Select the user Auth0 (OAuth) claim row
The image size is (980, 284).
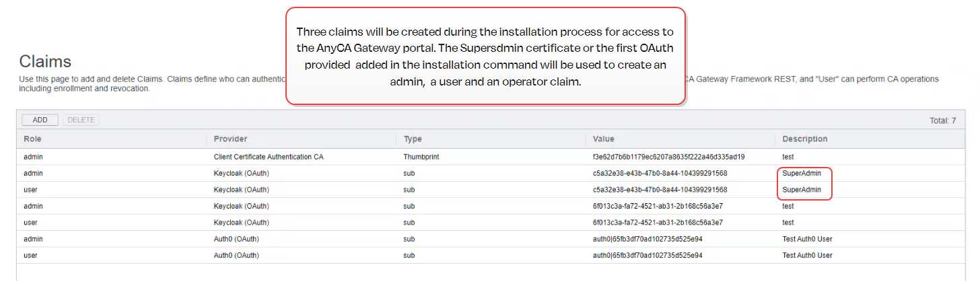pyautogui.click(x=236, y=256)
